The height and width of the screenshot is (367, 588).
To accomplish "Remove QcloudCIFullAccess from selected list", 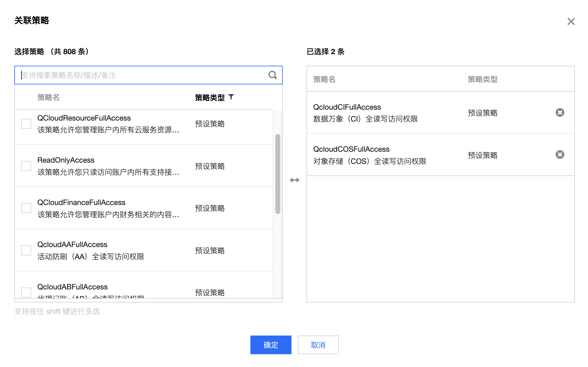I will click(560, 112).
